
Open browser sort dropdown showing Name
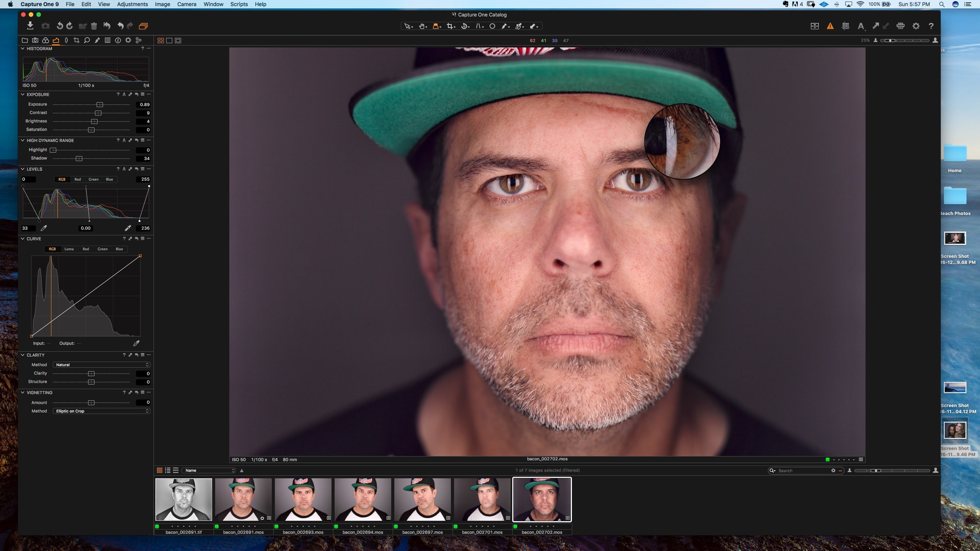pyautogui.click(x=209, y=470)
